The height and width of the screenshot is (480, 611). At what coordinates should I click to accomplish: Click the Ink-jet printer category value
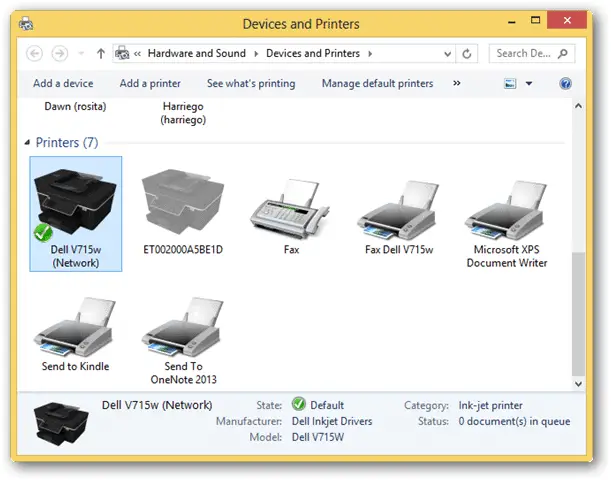(x=490, y=405)
